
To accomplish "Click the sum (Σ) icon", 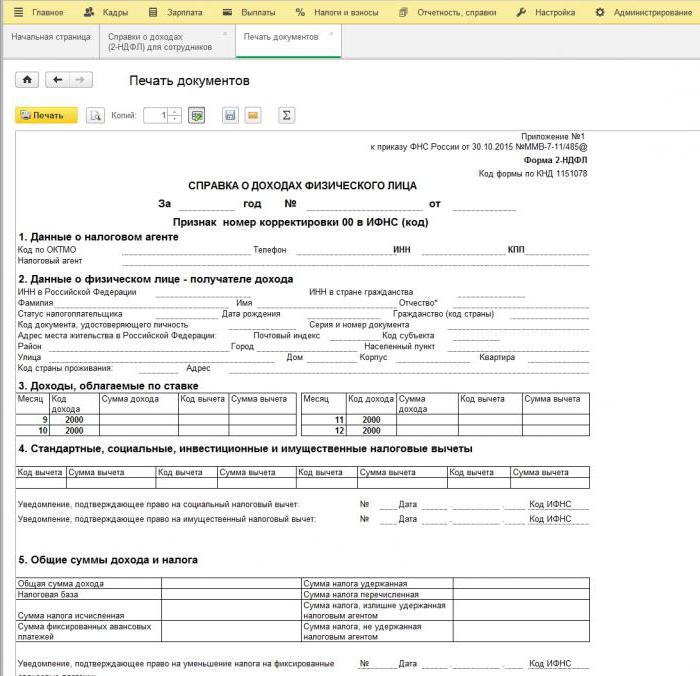I will tap(286, 115).
